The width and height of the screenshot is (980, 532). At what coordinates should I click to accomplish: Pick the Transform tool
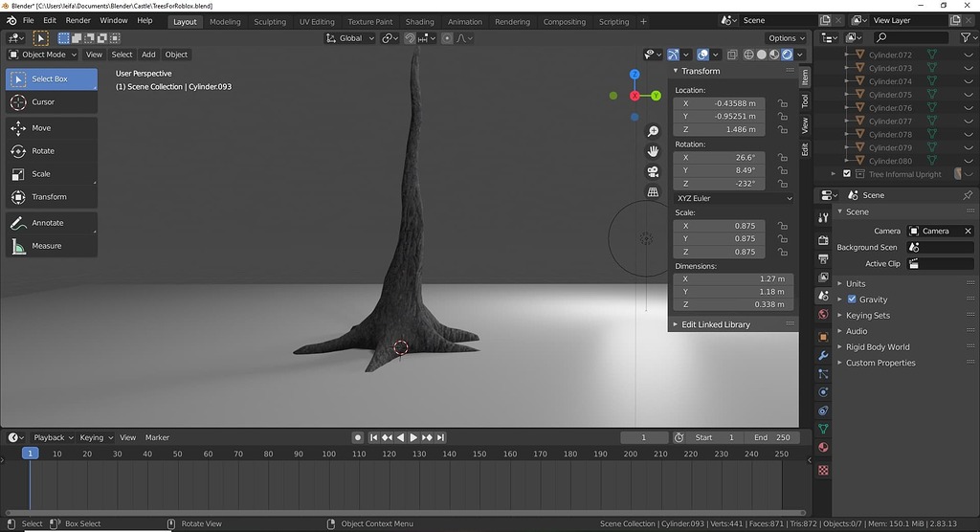click(x=52, y=197)
